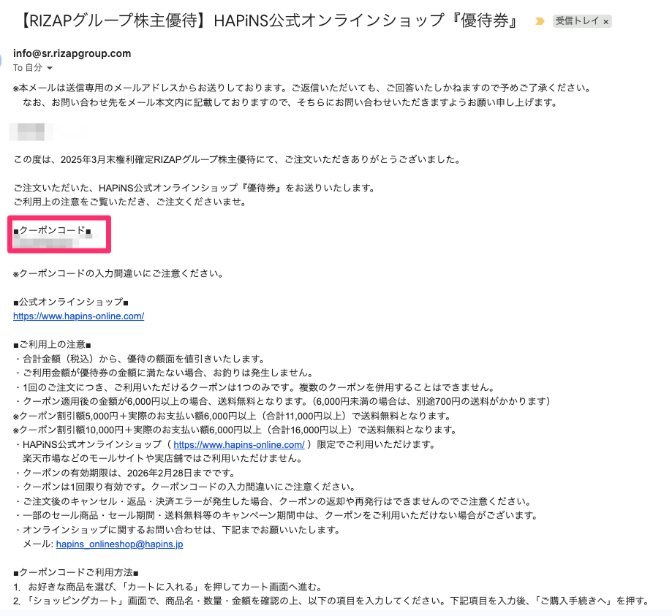The image size is (672, 616).
Task: Click the ■公式オンラインショップ■ heading
Action: (x=71, y=302)
